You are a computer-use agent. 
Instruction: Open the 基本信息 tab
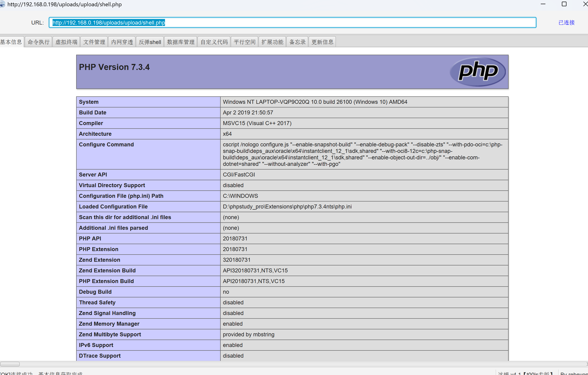click(x=11, y=42)
